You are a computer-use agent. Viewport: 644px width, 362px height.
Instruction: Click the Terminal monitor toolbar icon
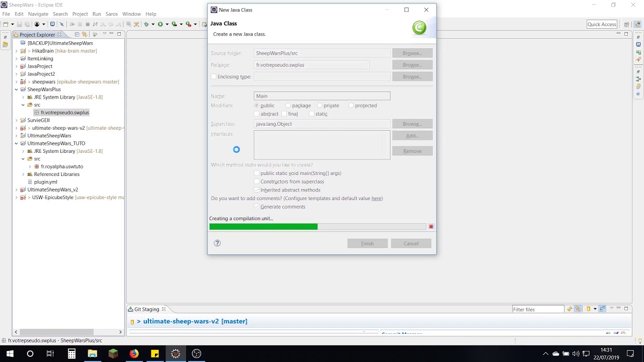(52, 24)
